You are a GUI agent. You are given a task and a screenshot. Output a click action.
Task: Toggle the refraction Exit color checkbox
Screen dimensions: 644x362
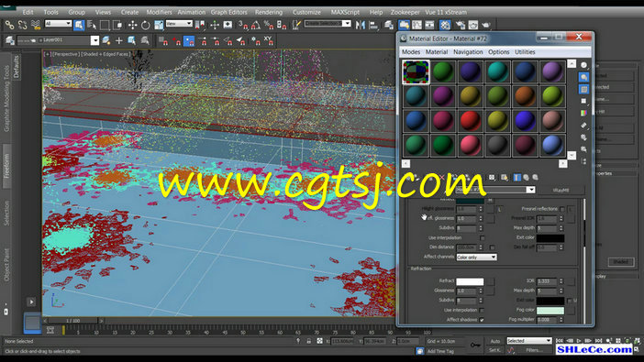(570, 301)
